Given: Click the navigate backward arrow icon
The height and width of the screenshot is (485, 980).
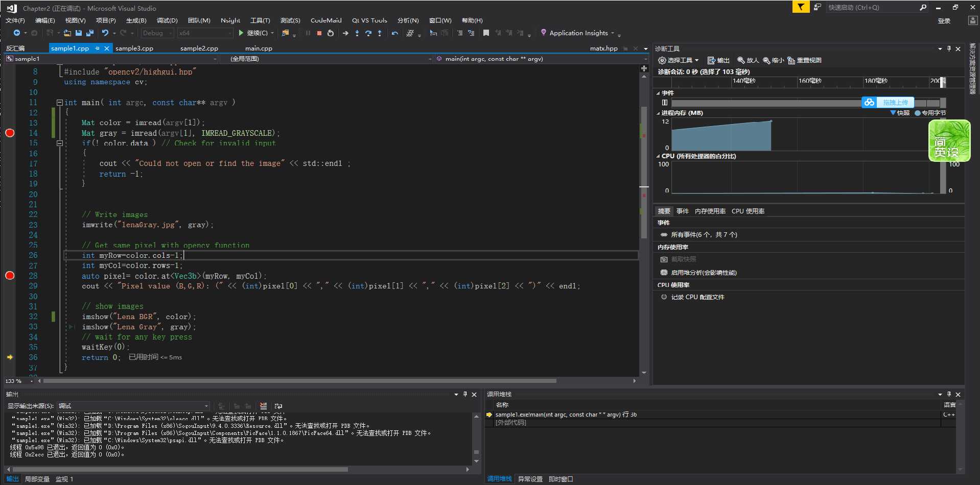Looking at the screenshot, I should point(16,33).
